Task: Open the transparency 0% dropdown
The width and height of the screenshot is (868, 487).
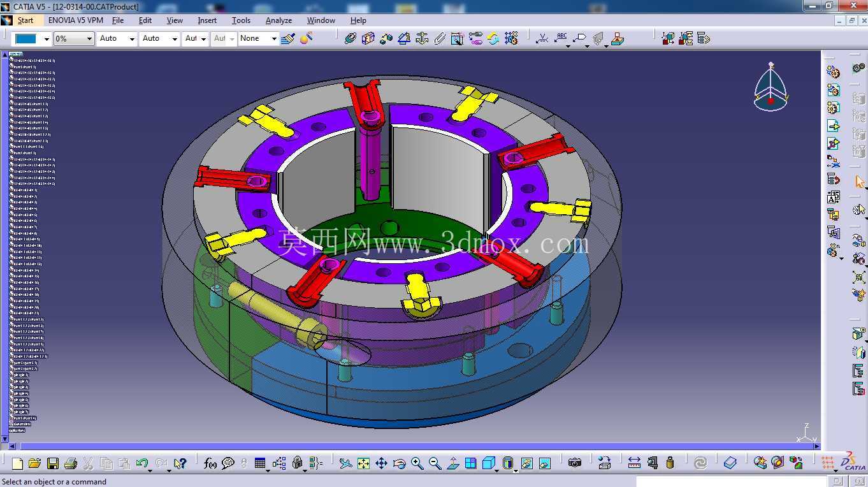Action: (74, 39)
